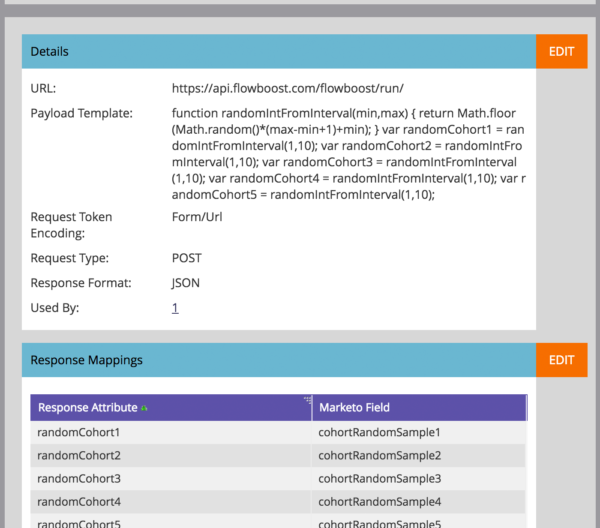The height and width of the screenshot is (528, 600).
Task: Click the Payload Template label
Action: [x=82, y=113]
